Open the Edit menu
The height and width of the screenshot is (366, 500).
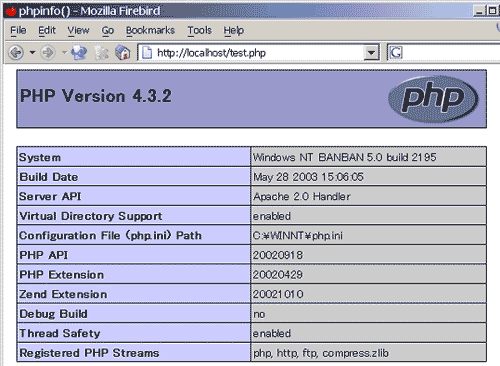47,30
